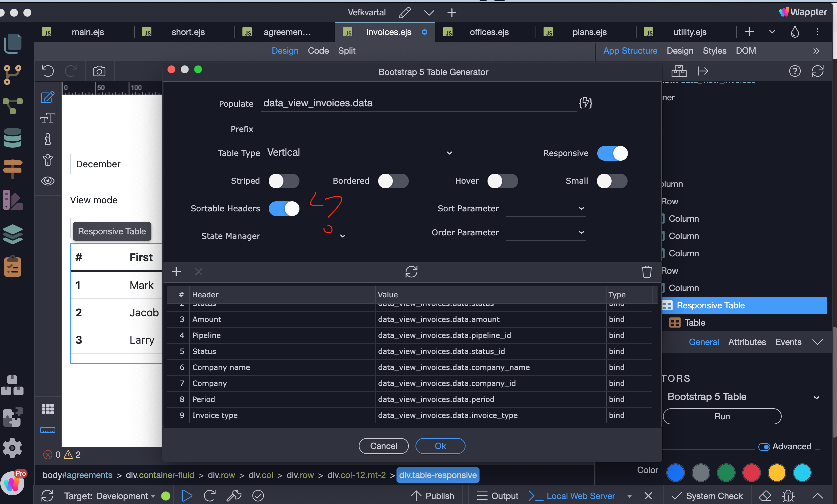
Task: Expand more properties tabs chevron beside Events
Action: (817, 342)
